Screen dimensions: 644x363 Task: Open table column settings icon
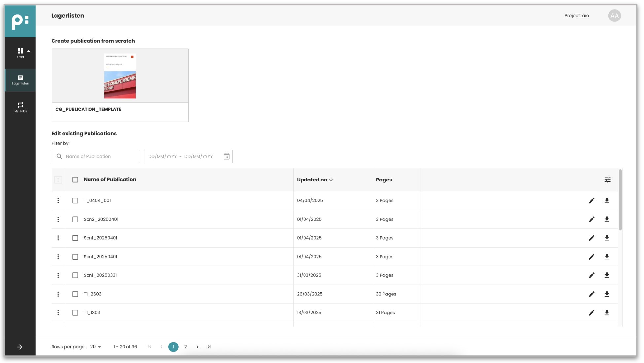[607, 180]
